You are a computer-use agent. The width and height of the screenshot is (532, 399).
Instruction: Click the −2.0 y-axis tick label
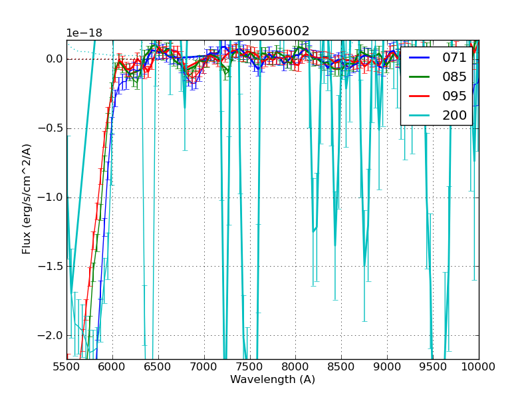51,335
